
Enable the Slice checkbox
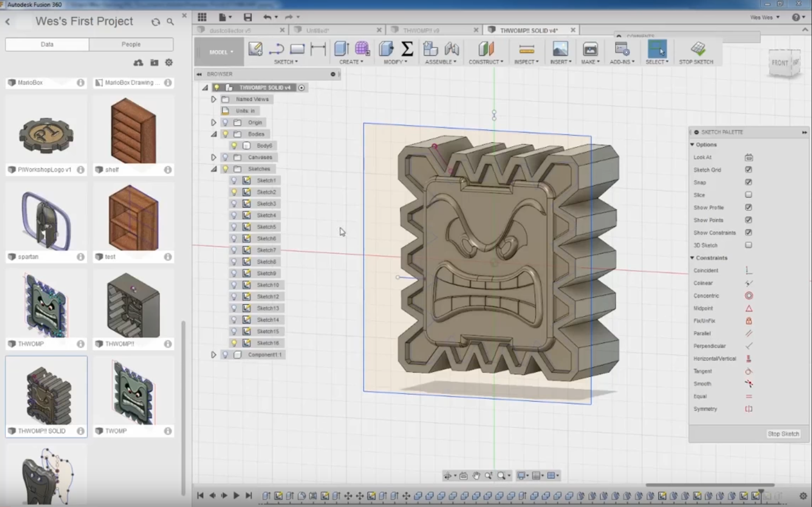coord(749,195)
